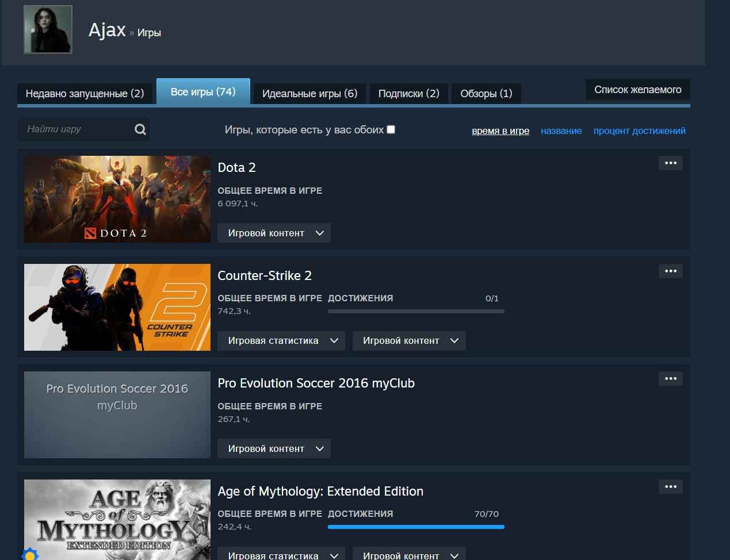This screenshot has width=730, height=560.
Task: Open the wishlist button
Action: pos(637,90)
